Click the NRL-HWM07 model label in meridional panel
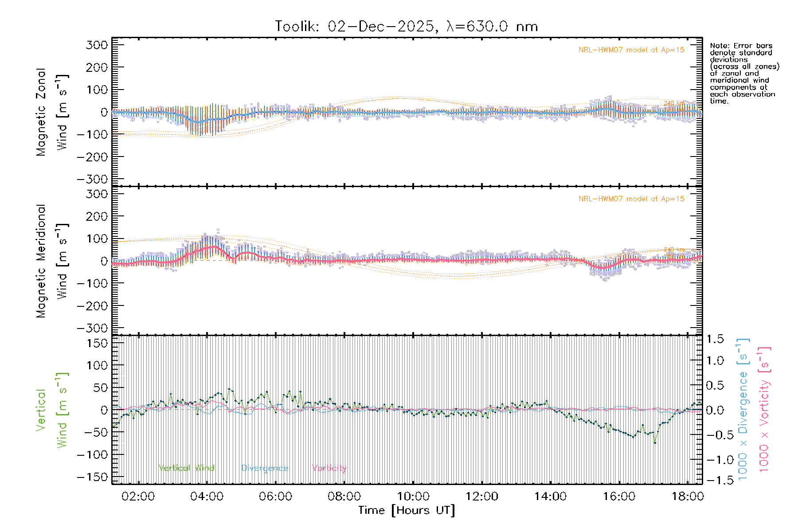The width and height of the screenshot is (798, 532). pos(631,199)
